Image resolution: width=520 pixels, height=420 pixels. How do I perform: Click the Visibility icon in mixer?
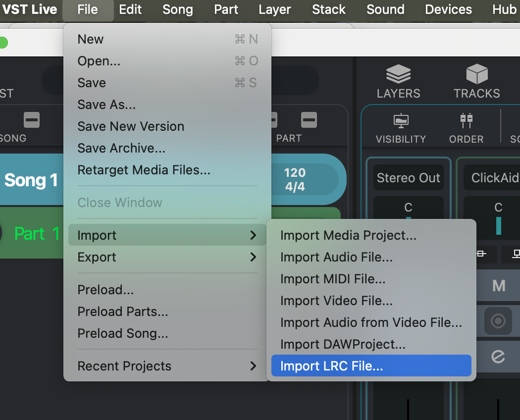click(x=400, y=121)
